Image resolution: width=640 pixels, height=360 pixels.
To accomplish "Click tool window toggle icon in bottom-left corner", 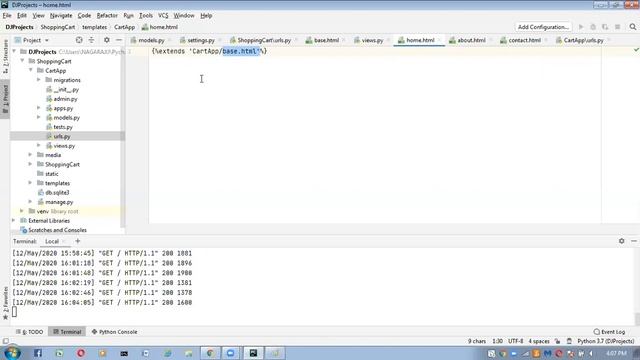I will point(5,341).
